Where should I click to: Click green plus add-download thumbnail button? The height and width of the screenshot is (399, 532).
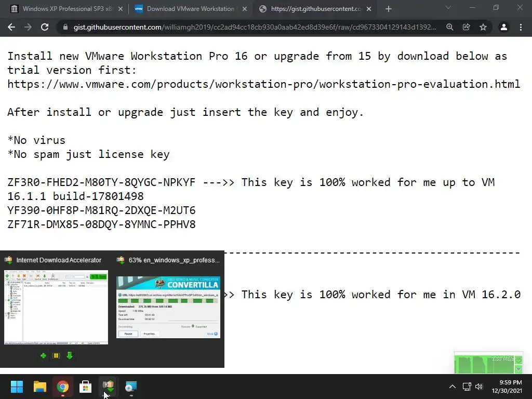pyautogui.click(x=43, y=355)
